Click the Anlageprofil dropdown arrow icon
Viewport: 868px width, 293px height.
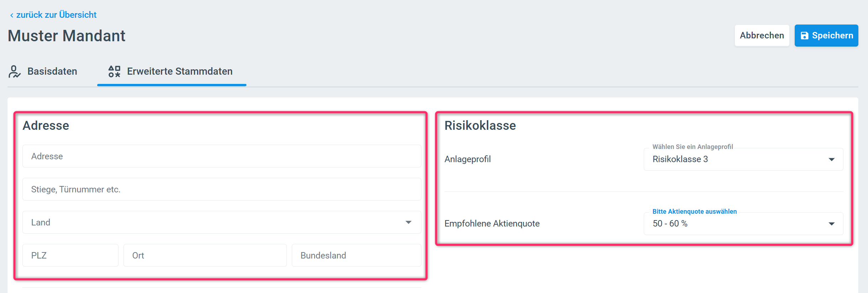point(831,159)
